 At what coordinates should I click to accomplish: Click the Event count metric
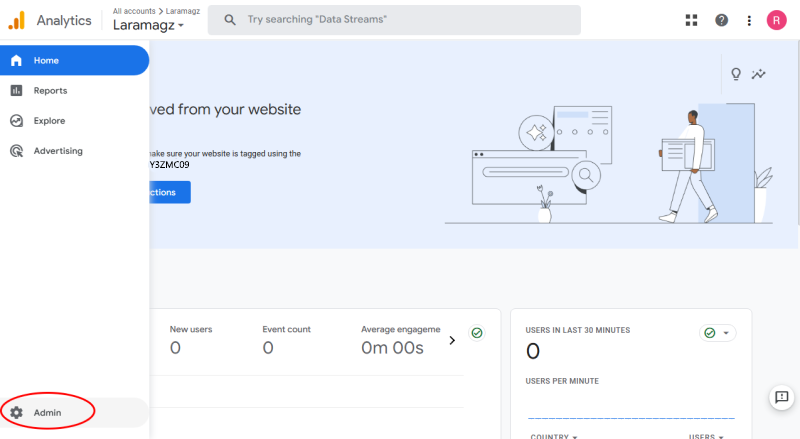pos(286,340)
